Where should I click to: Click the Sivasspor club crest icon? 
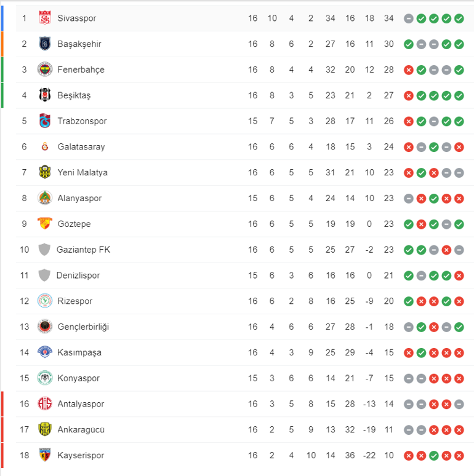(45, 18)
